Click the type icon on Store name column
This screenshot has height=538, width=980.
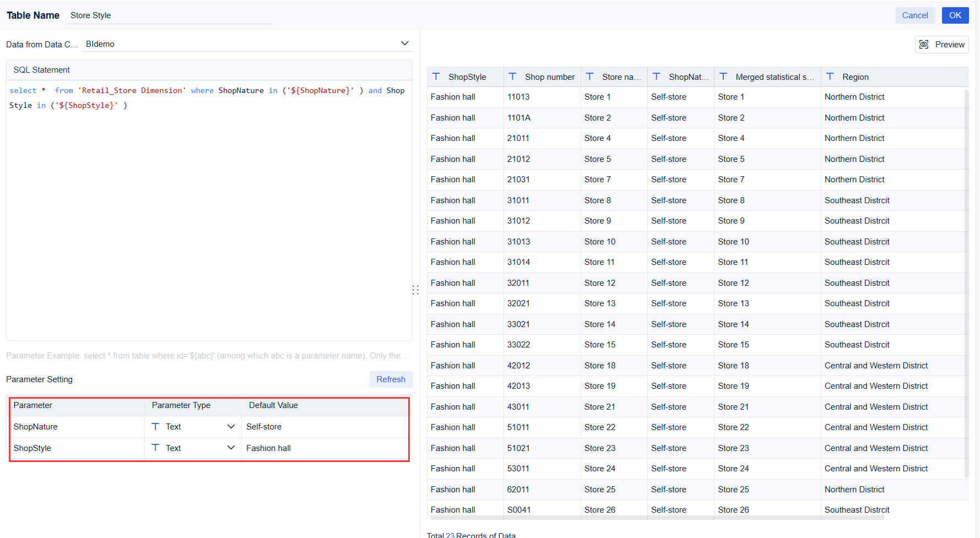[x=589, y=77]
